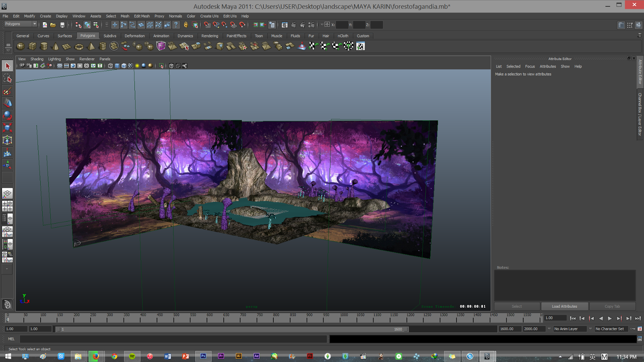Select the arrow Select Tool in toolbox
This screenshot has height=362, width=644.
coord(7,66)
